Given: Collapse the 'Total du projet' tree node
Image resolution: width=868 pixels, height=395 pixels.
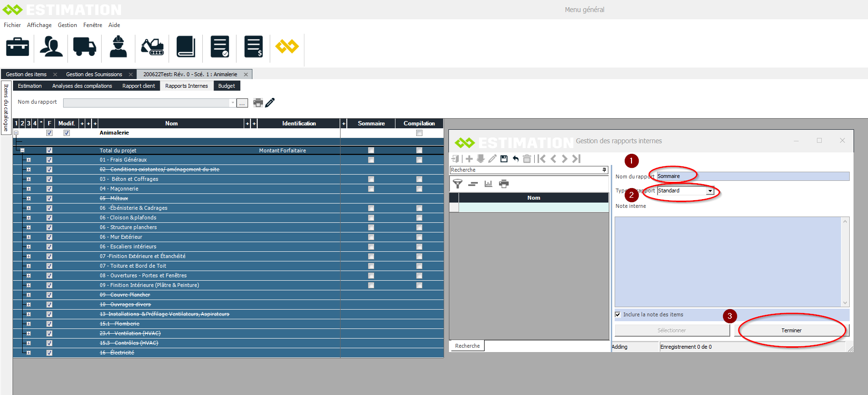Looking at the screenshot, I should pyautogui.click(x=22, y=150).
